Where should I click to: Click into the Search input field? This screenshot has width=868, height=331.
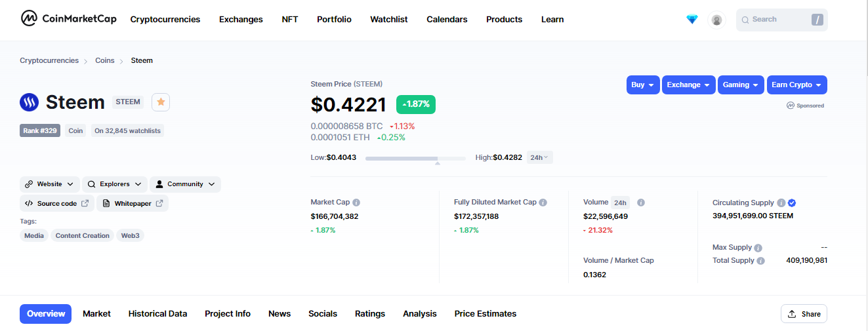[782, 20]
